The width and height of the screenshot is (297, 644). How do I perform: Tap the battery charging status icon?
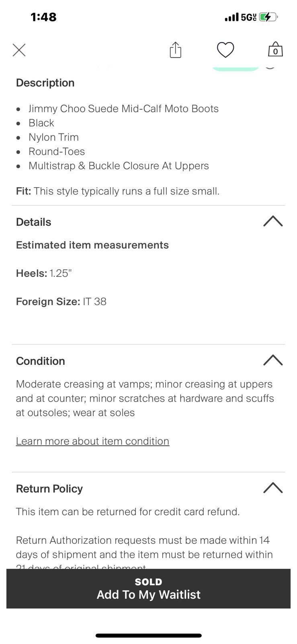coord(268,17)
